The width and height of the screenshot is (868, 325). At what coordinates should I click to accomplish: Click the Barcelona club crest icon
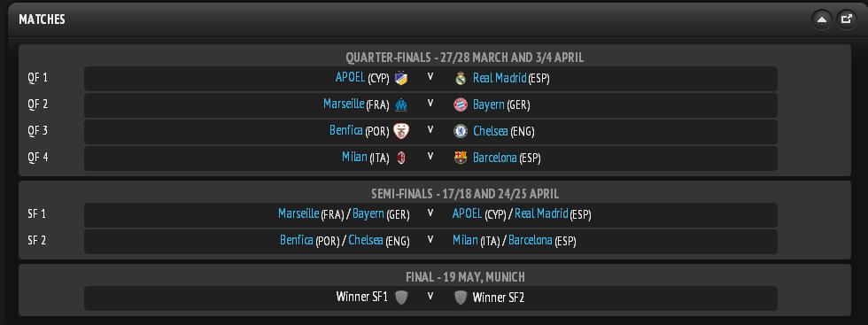(461, 158)
